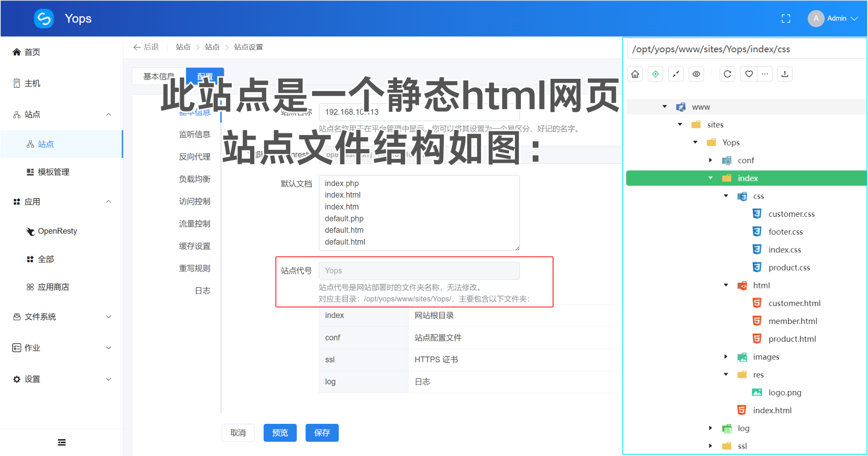
Task: Toggle the eye visibility icon
Action: coord(696,74)
